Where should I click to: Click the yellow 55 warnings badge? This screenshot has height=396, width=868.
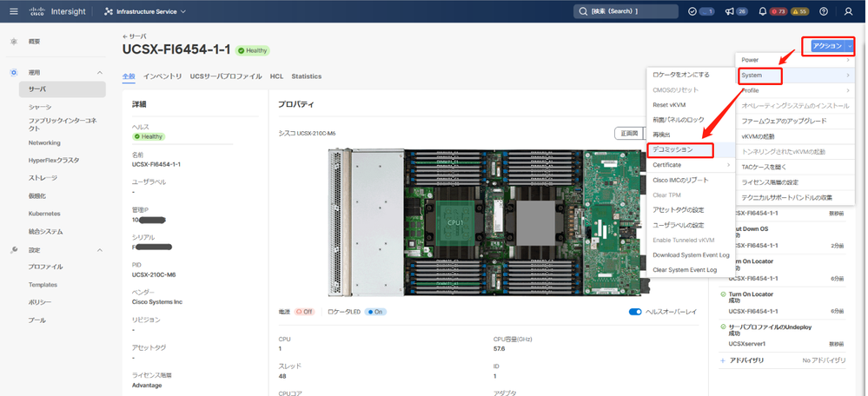tap(799, 11)
